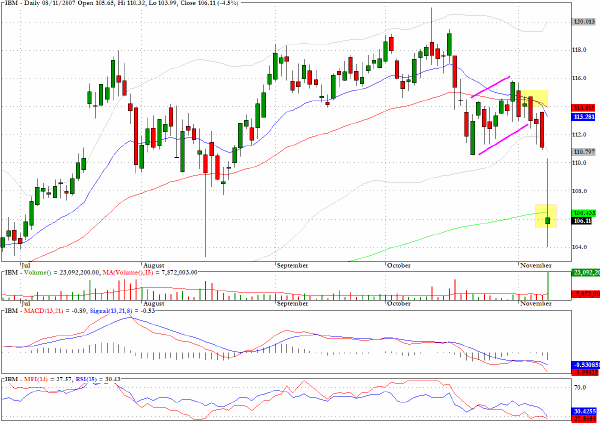Click the green 23,092,20 volume value tag
The width and height of the screenshot is (600, 425).
pos(585,273)
